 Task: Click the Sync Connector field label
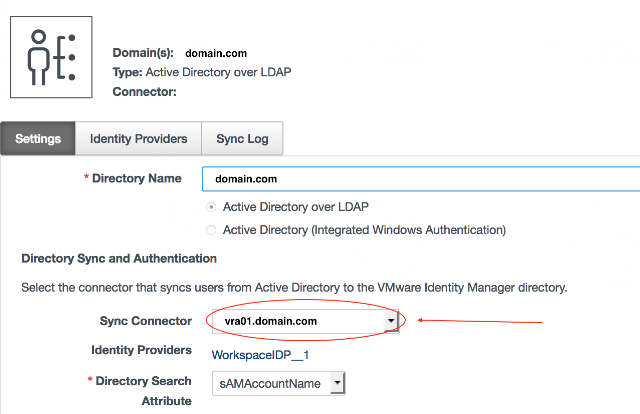[145, 321]
